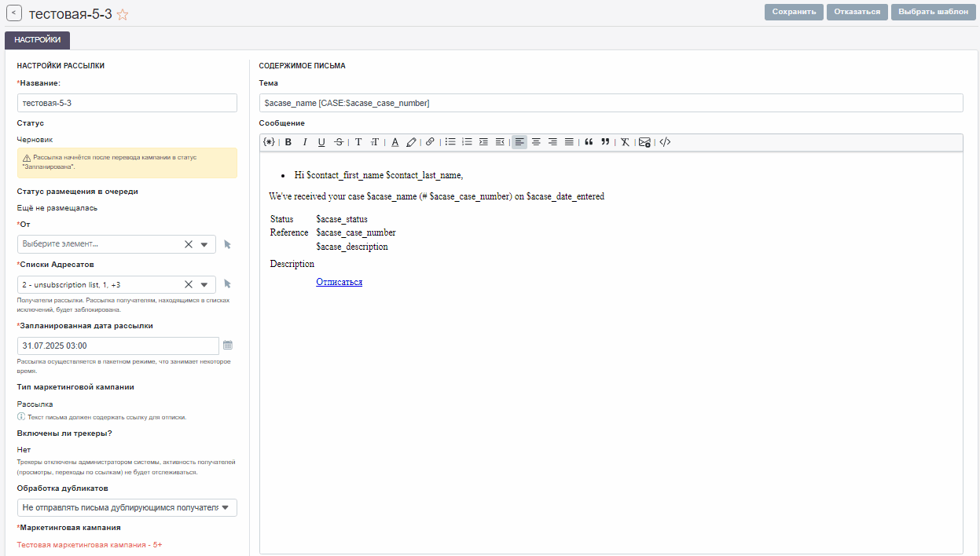Justify the text
Screen dimensions: 980x556
[569, 142]
